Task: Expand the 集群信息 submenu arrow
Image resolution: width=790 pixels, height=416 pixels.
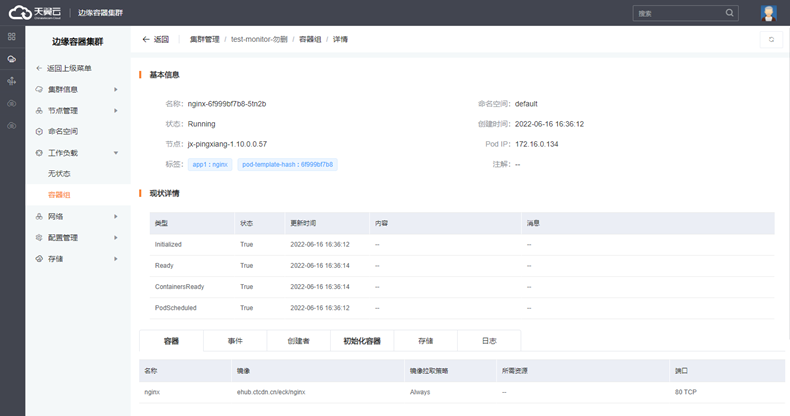Action: [x=115, y=89]
